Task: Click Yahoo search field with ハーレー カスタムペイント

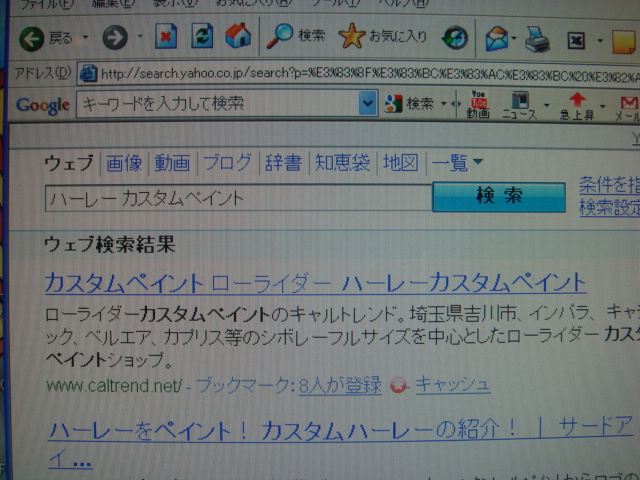Action: (x=238, y=198)
